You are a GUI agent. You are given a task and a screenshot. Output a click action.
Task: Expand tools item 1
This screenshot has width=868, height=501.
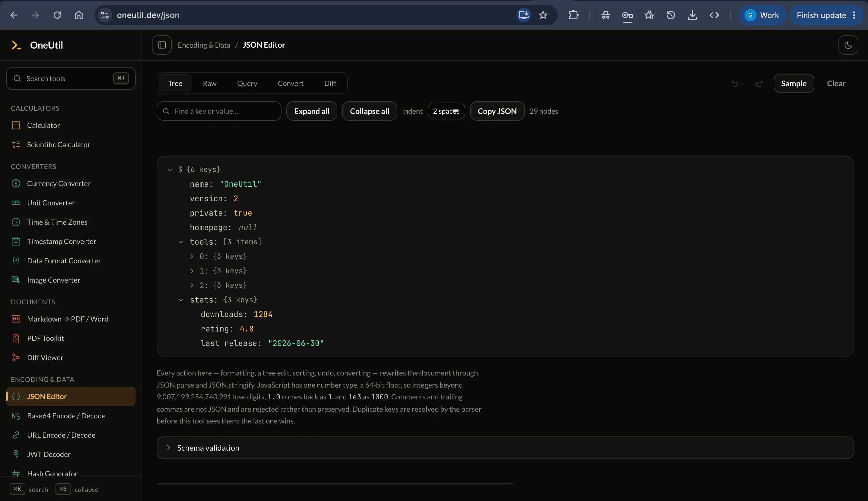[192, 271]
